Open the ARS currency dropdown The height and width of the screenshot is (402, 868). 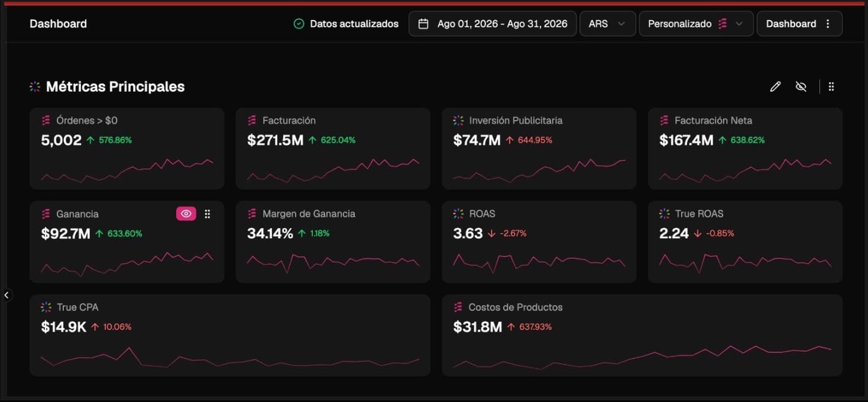[608, 24]
